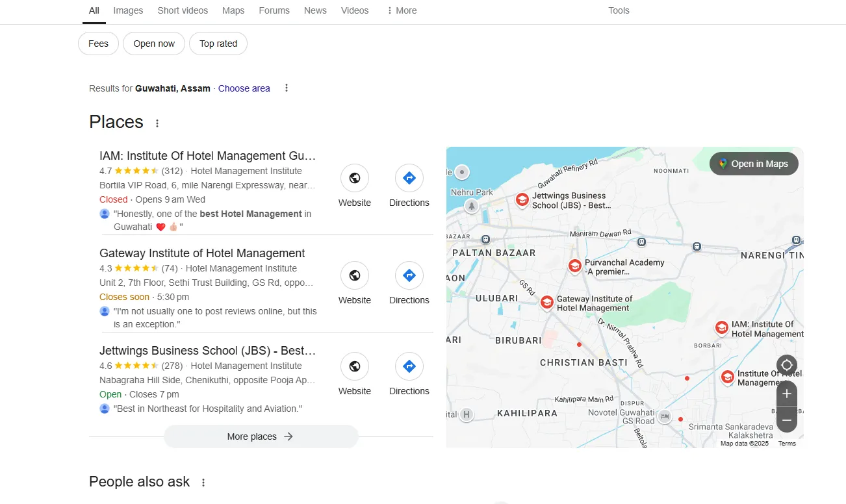The image size is (846, 504).
Task: Click Unit 2, 7th Floor Sethi Trust address
Action: click(207, 283)
